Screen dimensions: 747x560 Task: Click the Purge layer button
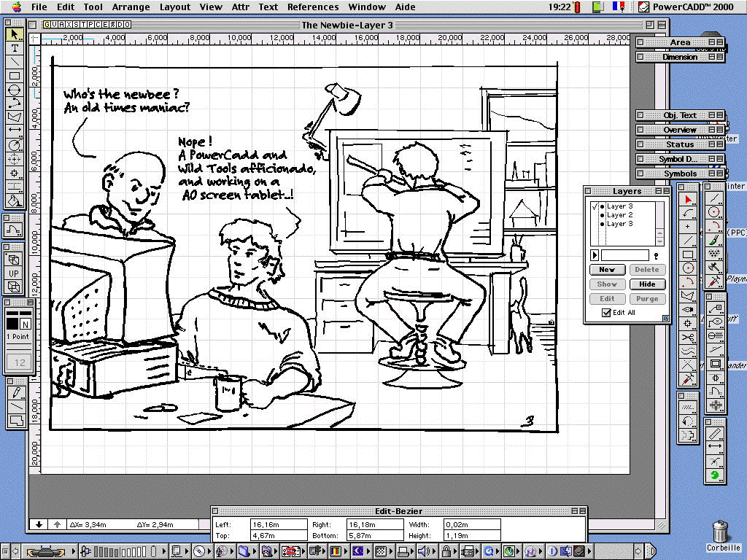click(647, 299)
